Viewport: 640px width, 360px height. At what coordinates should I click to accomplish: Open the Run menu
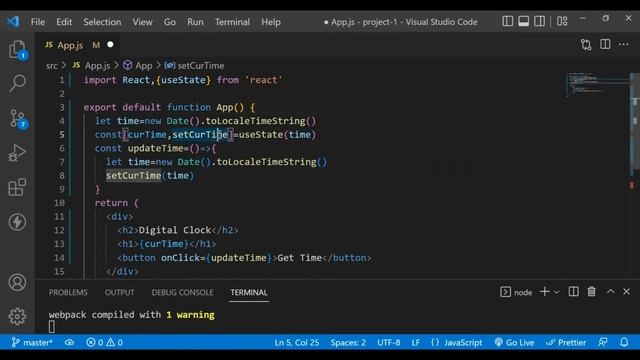tap(195, 22)
